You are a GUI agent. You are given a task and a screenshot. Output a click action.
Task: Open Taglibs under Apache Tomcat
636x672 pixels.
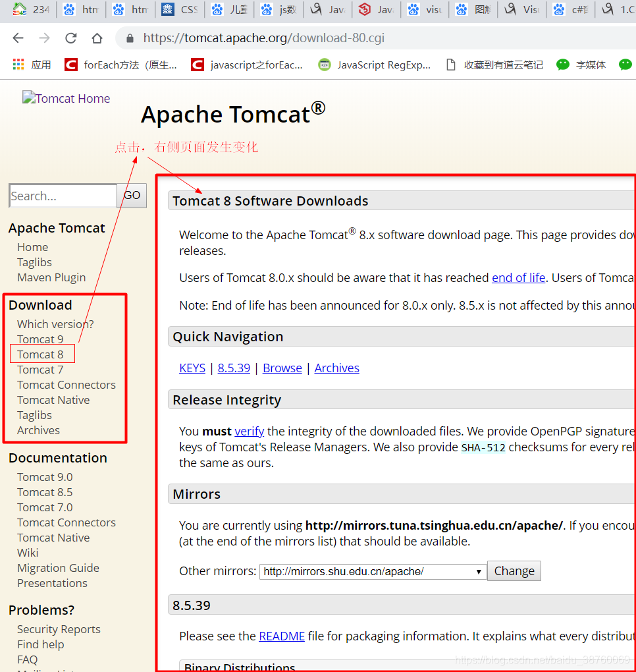(x=34, y=262)
